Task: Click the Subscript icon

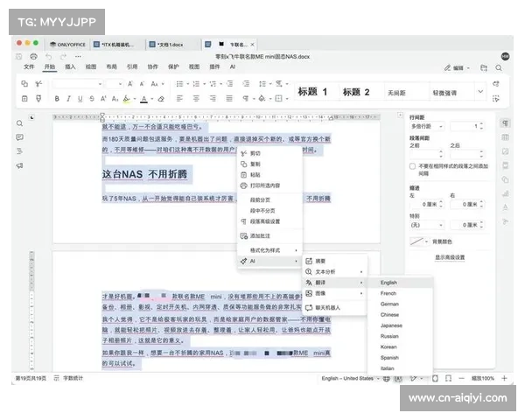Action: click(x=115, y=99)
